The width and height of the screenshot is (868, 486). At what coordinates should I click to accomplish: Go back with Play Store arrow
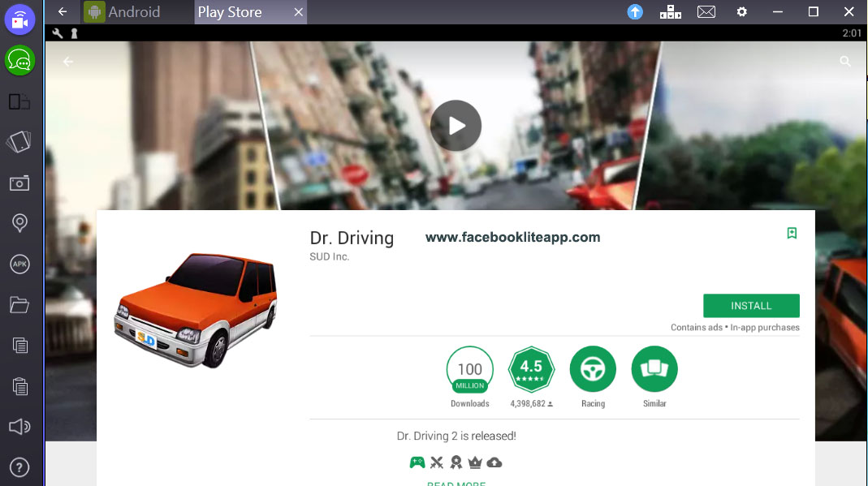point(68,62)
